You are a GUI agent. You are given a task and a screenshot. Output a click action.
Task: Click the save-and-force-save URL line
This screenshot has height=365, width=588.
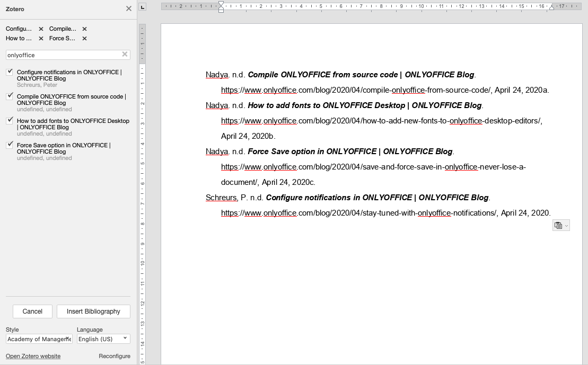[x=373, y=167]
